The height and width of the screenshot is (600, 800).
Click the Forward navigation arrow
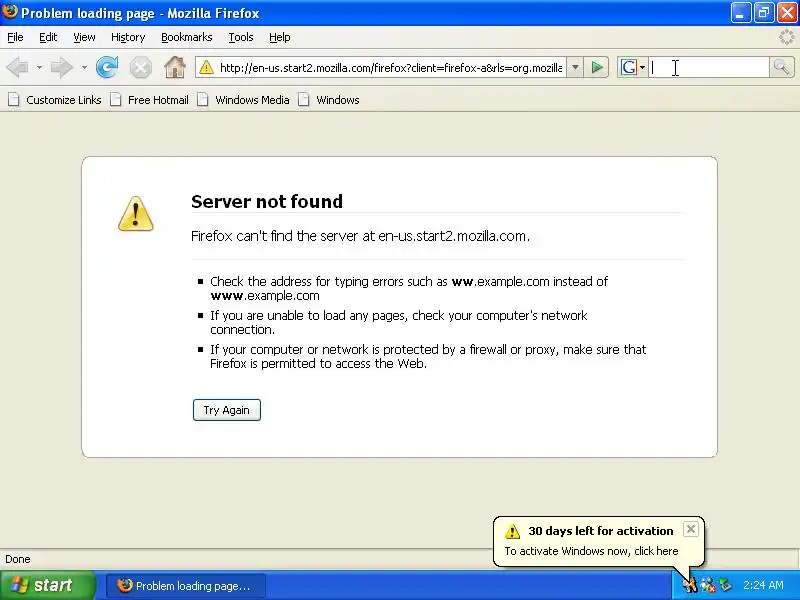coord(62,67)
